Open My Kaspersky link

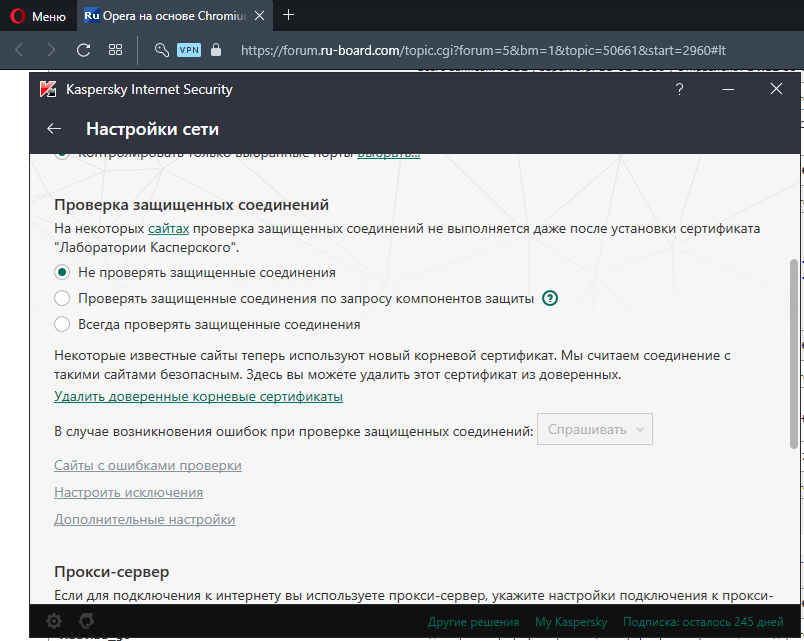tap(571, 622)
